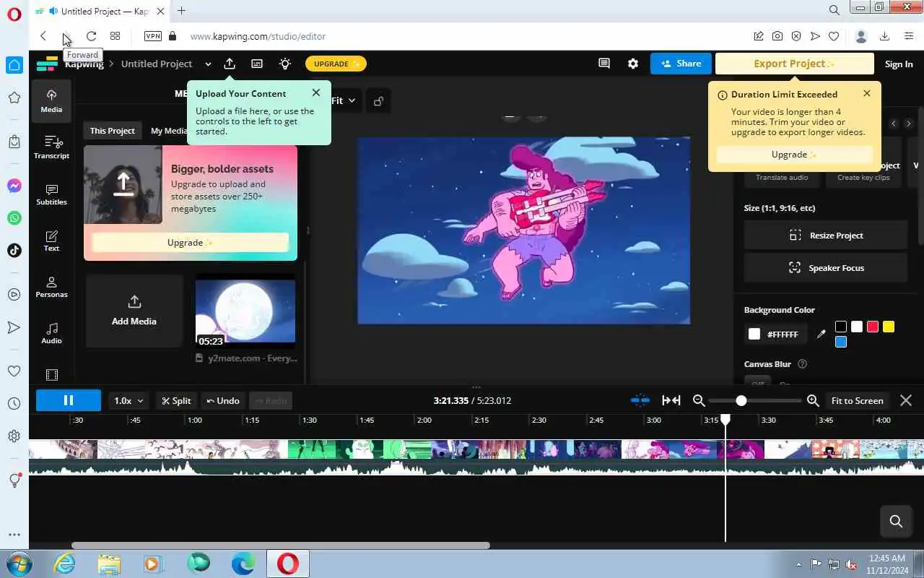Viewport: 924px width, 578px height.
Task: Open Kapwing settings gear
Action: pos(633,64)
